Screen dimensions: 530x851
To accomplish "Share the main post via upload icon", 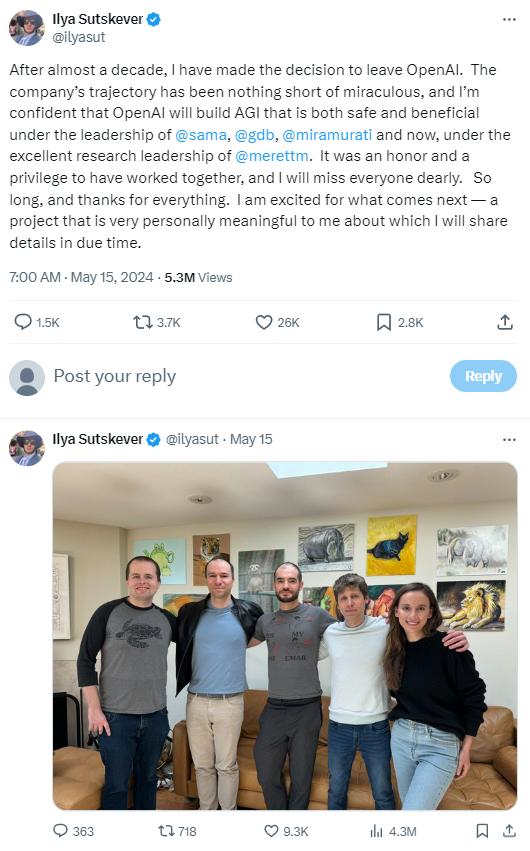I will tap(505, 322).
